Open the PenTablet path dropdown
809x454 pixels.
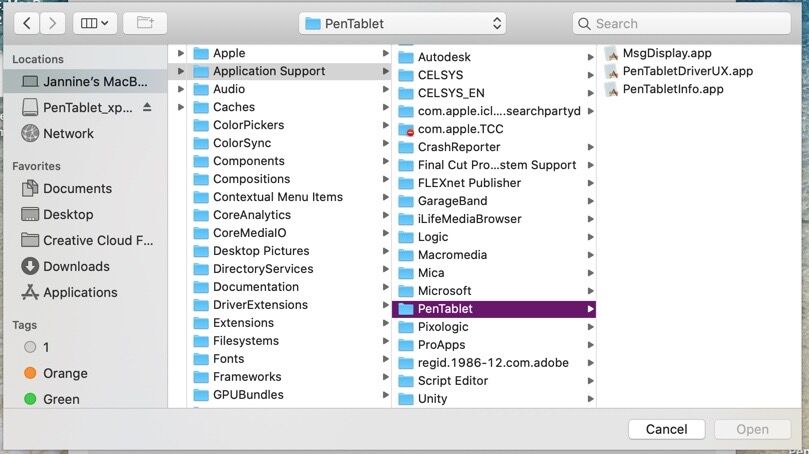point(402,24)
